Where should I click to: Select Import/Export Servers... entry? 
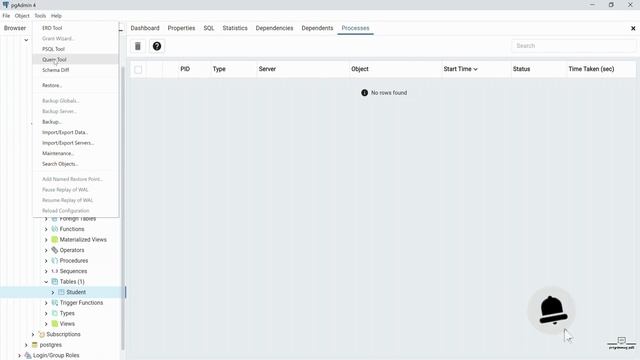pos(76,143)
